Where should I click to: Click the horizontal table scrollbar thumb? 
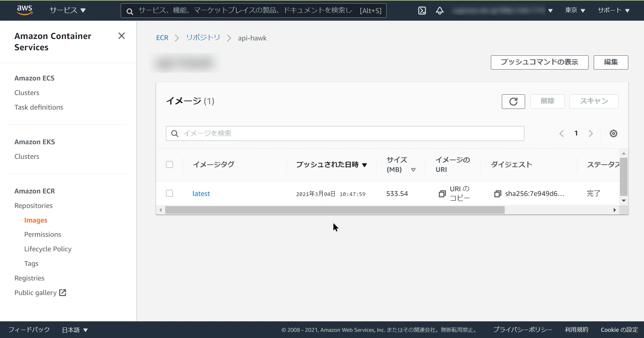point(335,210)
